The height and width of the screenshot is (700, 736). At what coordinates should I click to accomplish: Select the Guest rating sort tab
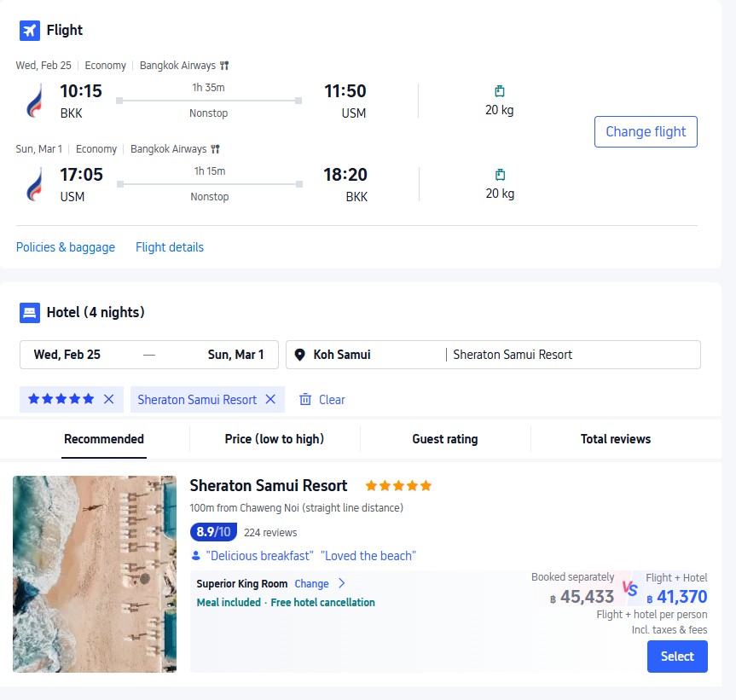pyautogui.click(x=445, y=439)
